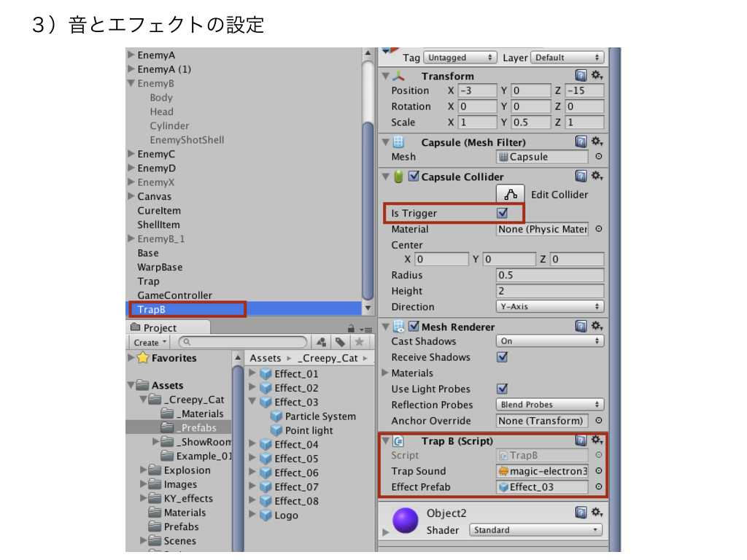
Task: Open Transform component help icon
Action: coord(581,75)
